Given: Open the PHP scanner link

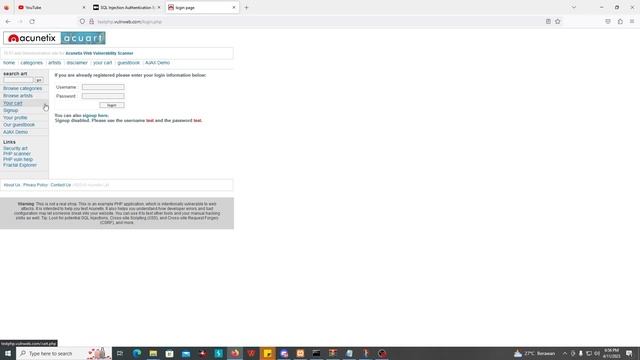Looking at the screenshot, I should (x=17, y=154).
